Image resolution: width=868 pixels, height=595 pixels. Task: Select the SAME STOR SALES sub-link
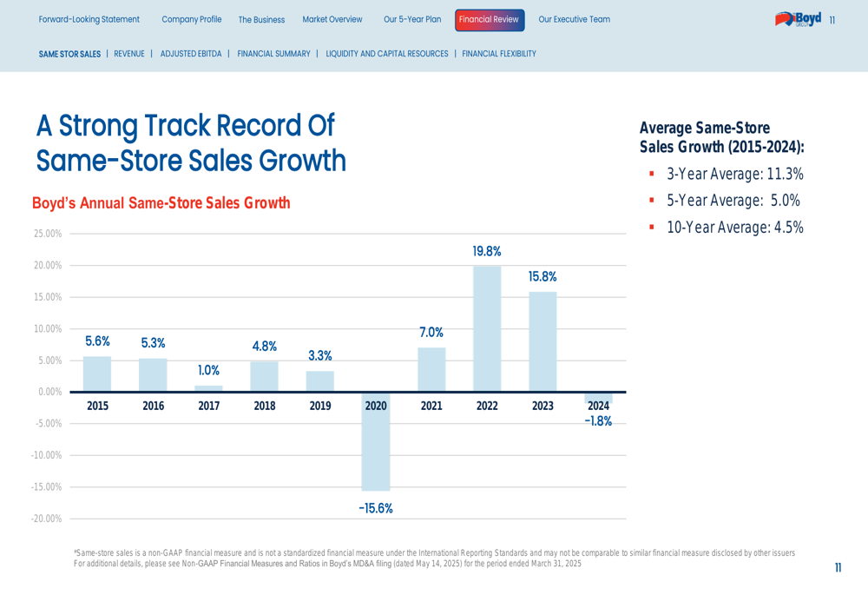69,54
